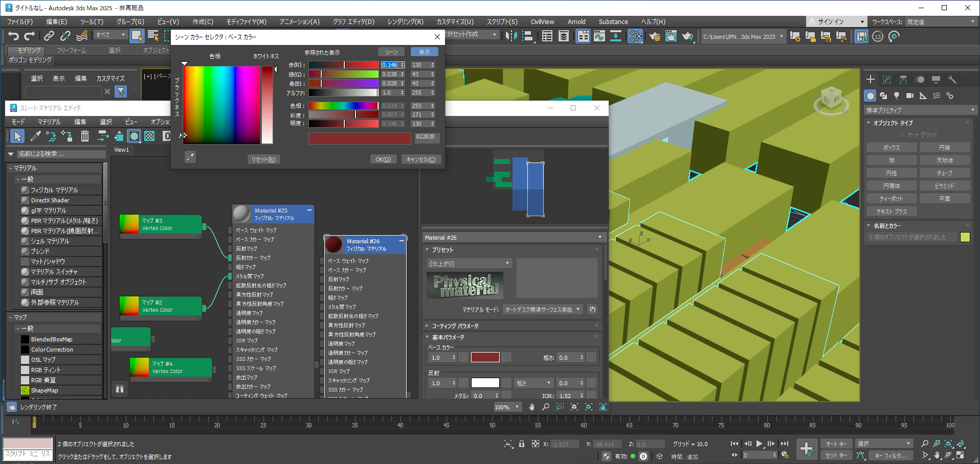This screenshot has height=464, width=980.
Task: Select Lights category bulb icon
Action: [897, 96]
